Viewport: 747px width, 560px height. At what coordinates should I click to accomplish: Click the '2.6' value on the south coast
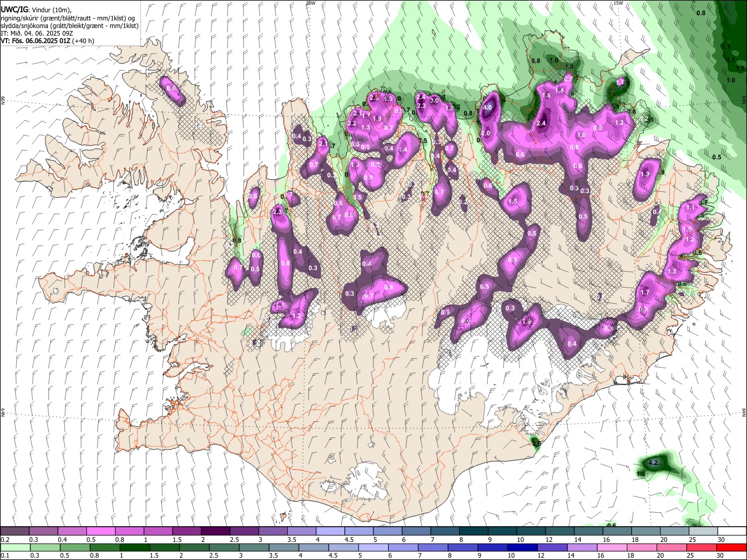pyautogui.click(x=537, y=443)
